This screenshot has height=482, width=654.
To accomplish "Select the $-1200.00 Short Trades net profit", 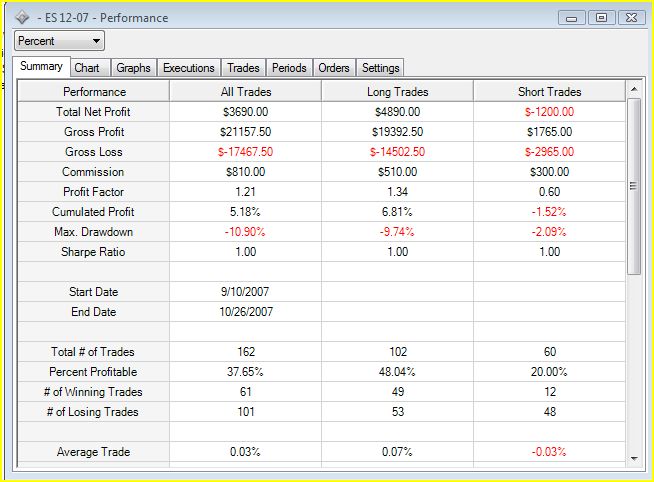I will (x=549, y=112).
